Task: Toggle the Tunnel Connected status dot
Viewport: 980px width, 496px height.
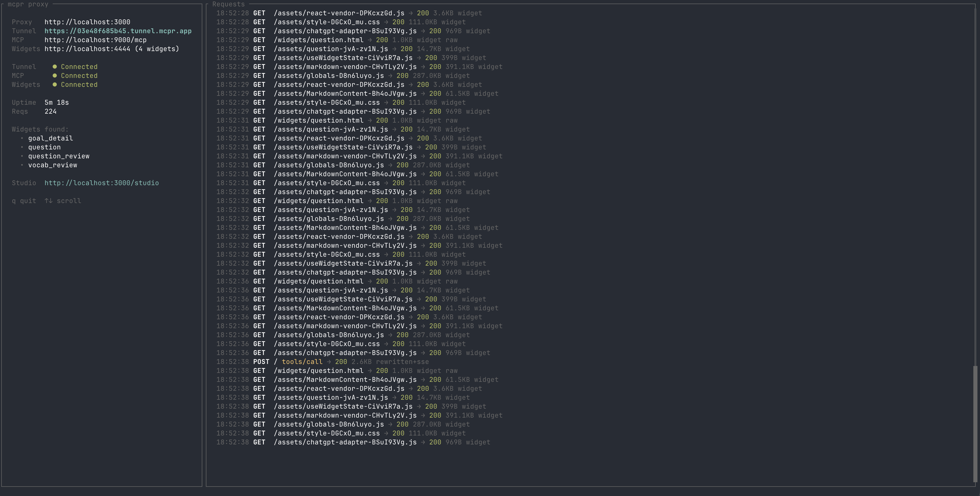Action: point(55,66)
